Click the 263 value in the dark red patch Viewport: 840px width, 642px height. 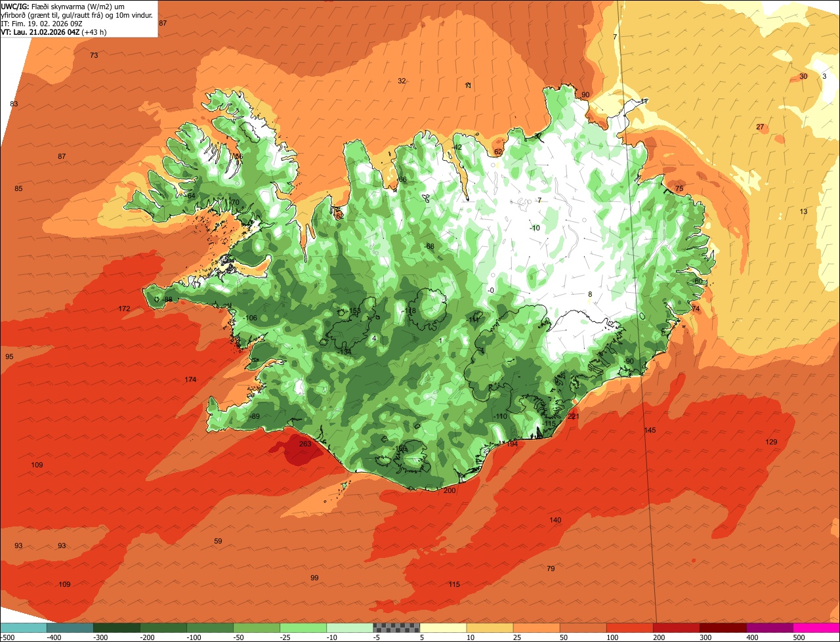tap(305, 444)
